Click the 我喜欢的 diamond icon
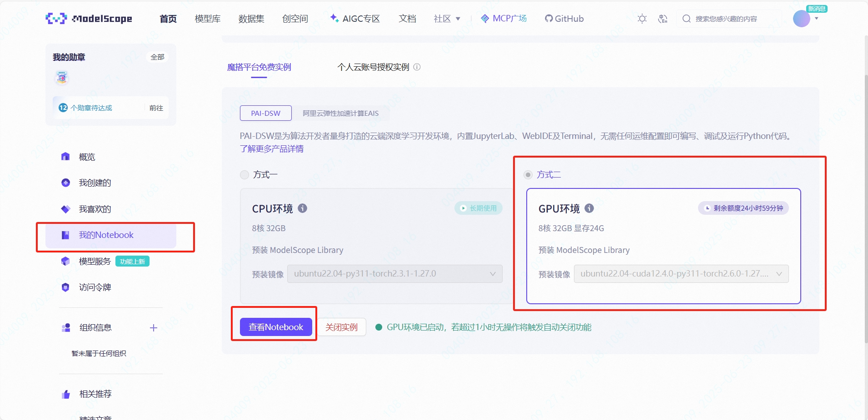Screen dimensions: 868x420 pos(65,209)
